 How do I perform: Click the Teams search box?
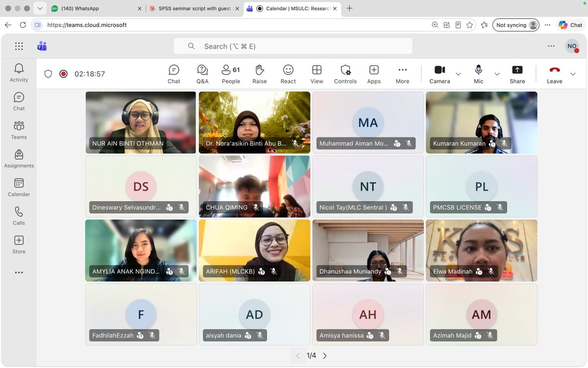pyautogui.click(x=293, y=46)
